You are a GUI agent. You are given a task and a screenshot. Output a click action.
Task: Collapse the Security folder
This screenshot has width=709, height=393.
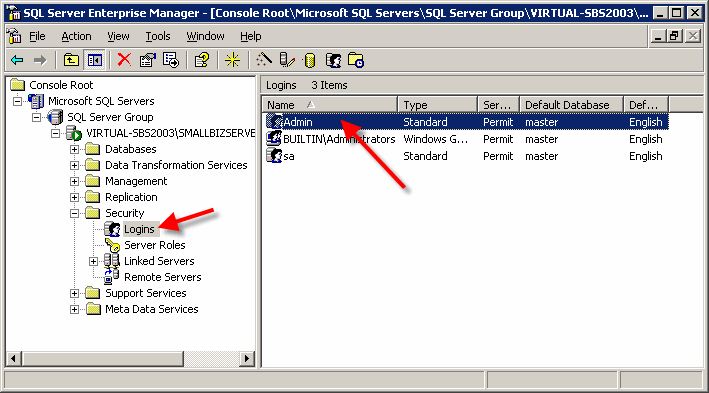(74, 213)
